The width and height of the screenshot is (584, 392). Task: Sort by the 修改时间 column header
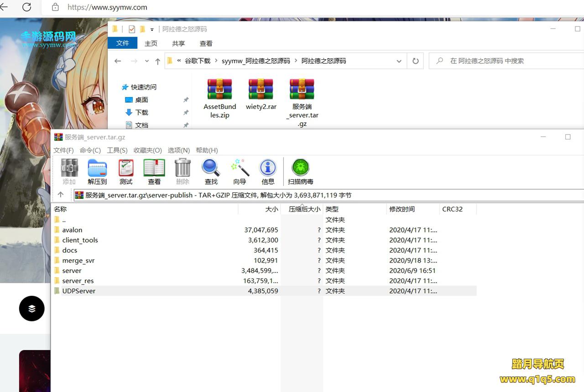click(402, 209)
